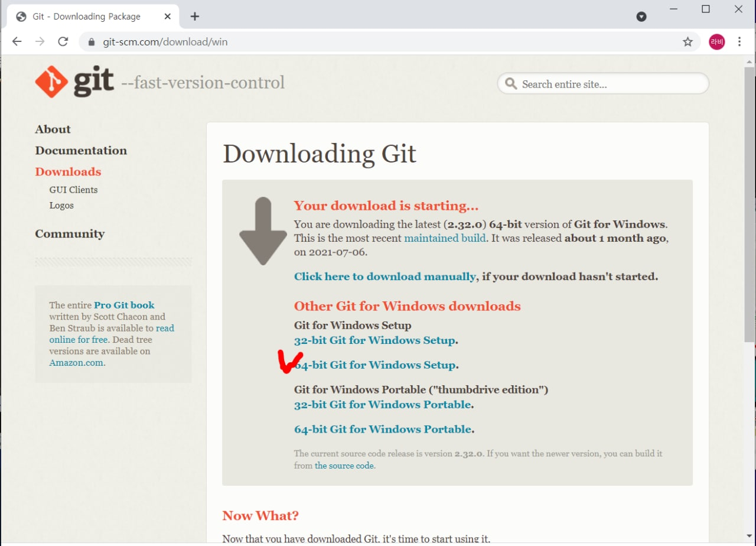Open a new tab with plus button
The height and width of the screenshot is (546, 756).
(x=195, y=17)
